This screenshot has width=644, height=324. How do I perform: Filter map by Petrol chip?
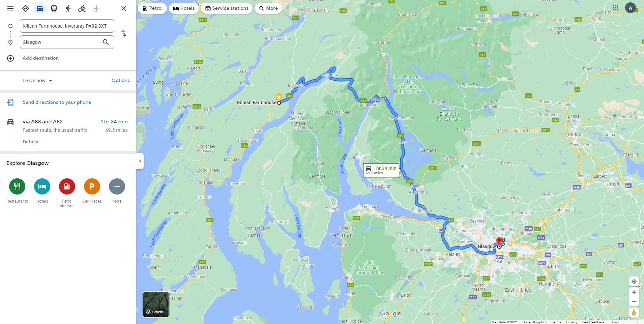pyautogui.click(x=152, y=8)
